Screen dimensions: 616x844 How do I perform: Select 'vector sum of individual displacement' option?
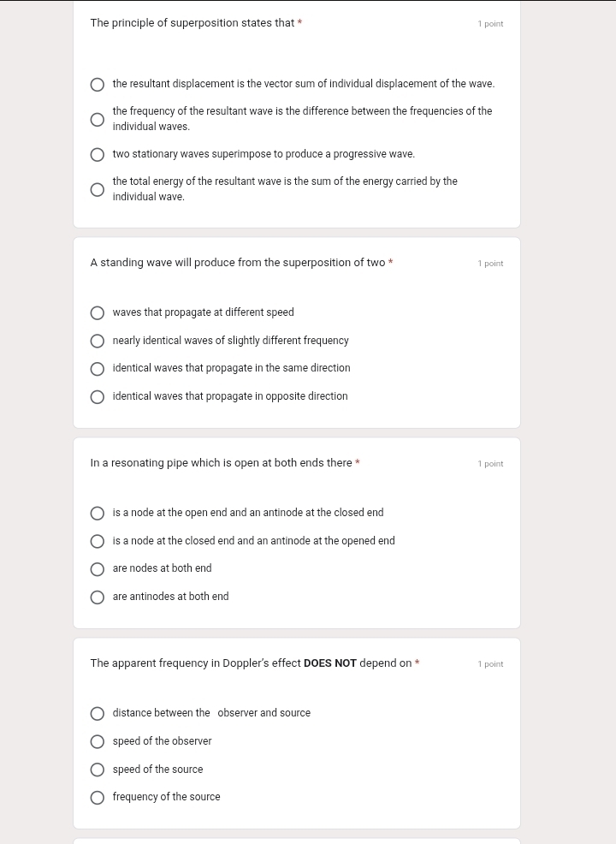[x=98, y=85]
